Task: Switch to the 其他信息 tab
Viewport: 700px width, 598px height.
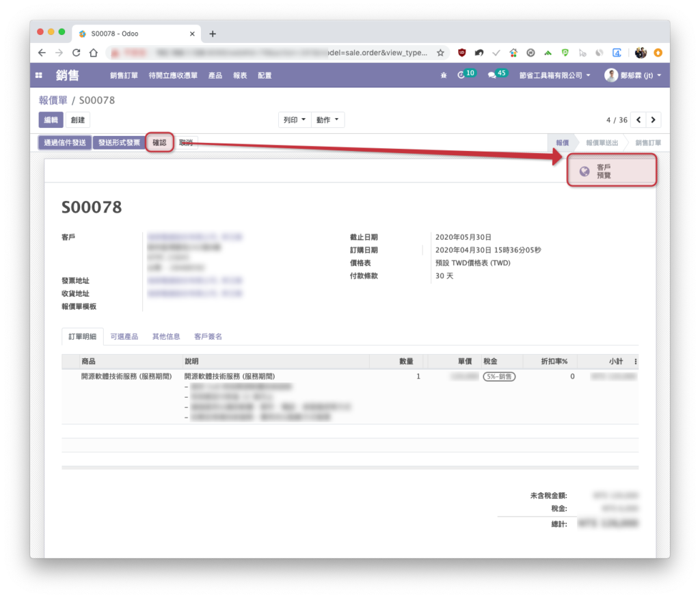Action: tap(166, 336)
